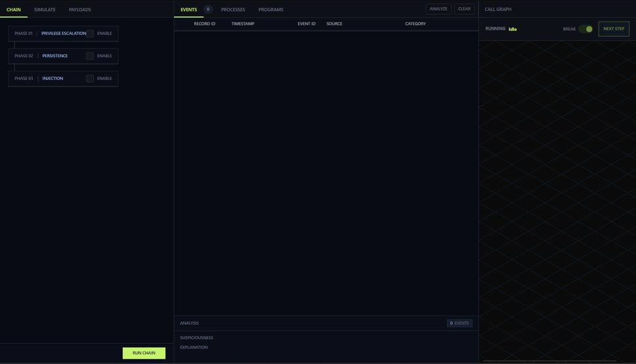Sort by Record ID column header
Screen dimensions: 636x364
pyautogui.click(x=204, y=24)
